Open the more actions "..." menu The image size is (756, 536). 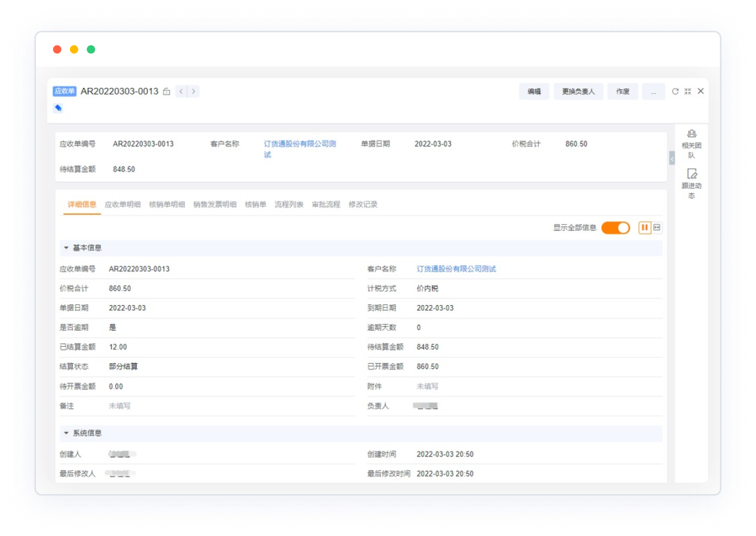pos(653,92)
